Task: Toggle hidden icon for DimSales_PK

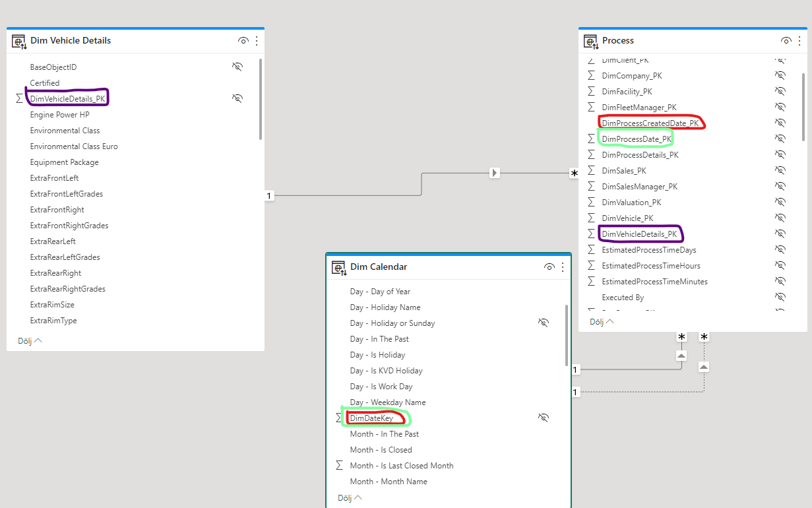Action: pyautogui.click(x=780, y=170)
